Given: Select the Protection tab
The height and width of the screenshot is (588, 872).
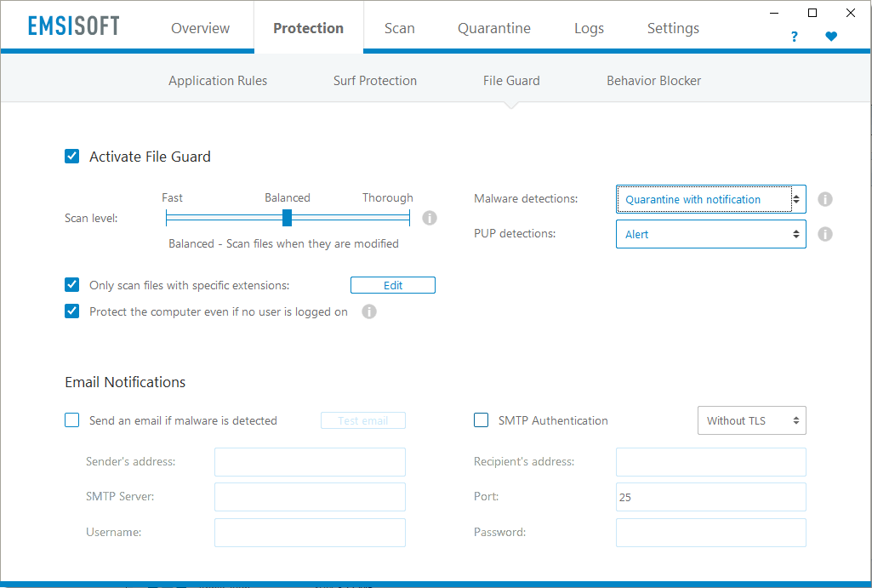Looking at the screenshot, I should click(x=309, y=28).
